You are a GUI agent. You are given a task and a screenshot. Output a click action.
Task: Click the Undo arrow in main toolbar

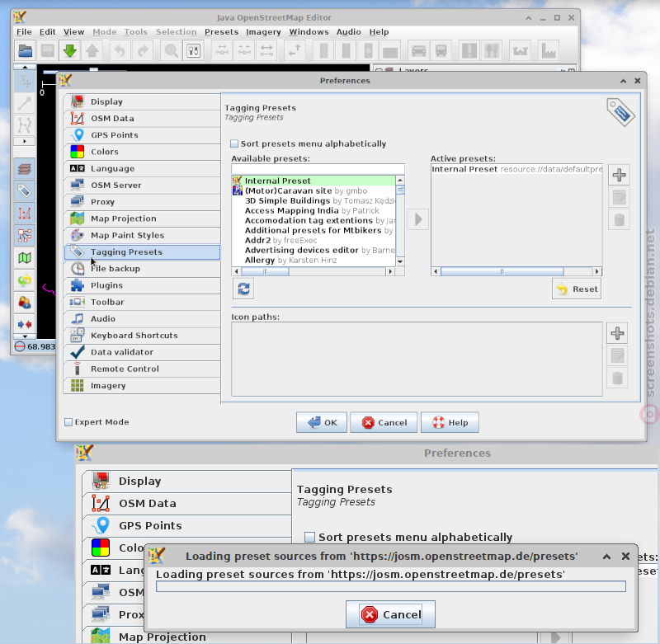pyautogui.click(x=120, y=51)
